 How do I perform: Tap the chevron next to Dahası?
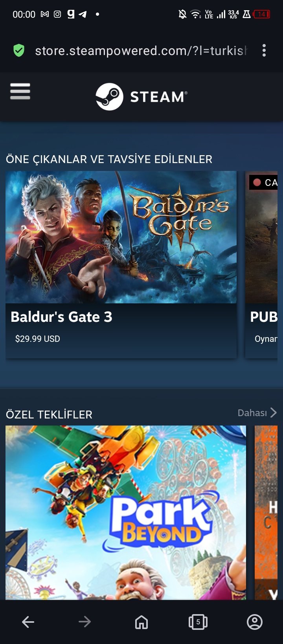(x=274, y=413)
